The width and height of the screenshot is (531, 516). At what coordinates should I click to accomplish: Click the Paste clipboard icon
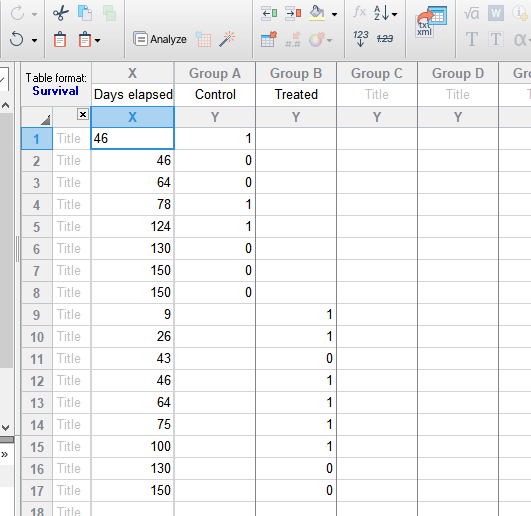point(60,39)
